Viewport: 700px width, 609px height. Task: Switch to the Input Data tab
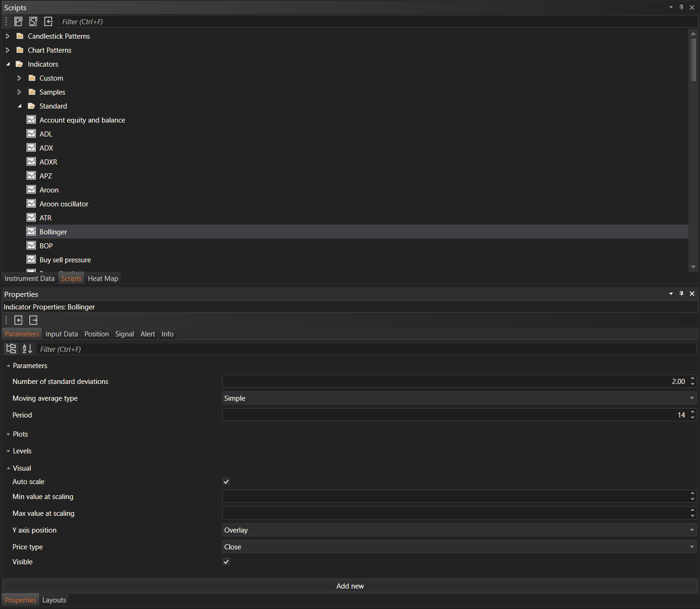pos(61,334)
